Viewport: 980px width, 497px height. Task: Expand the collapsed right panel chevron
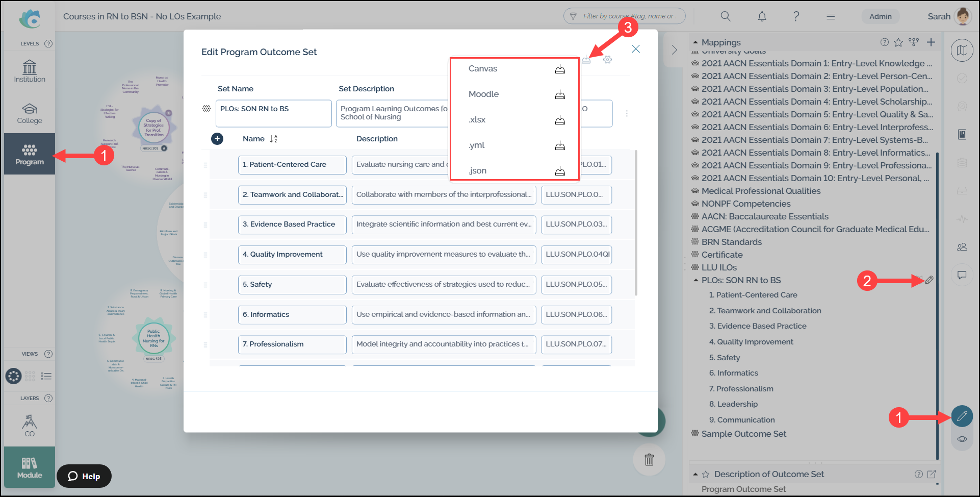pos(674,50)
